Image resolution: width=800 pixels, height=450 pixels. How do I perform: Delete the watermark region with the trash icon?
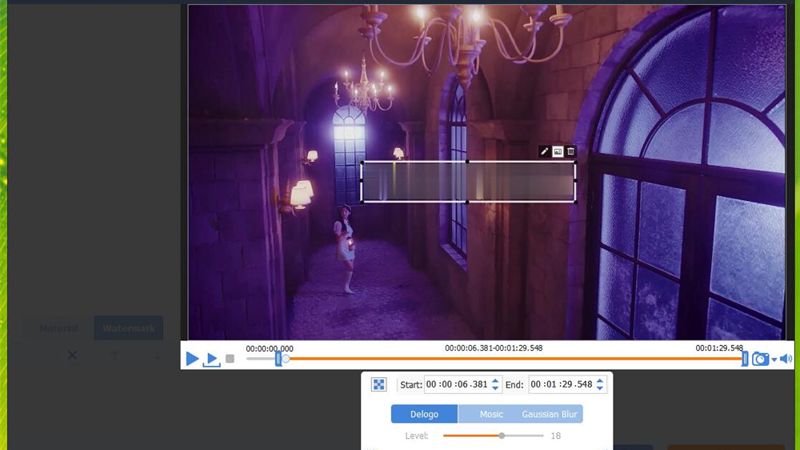pos(570,152)
